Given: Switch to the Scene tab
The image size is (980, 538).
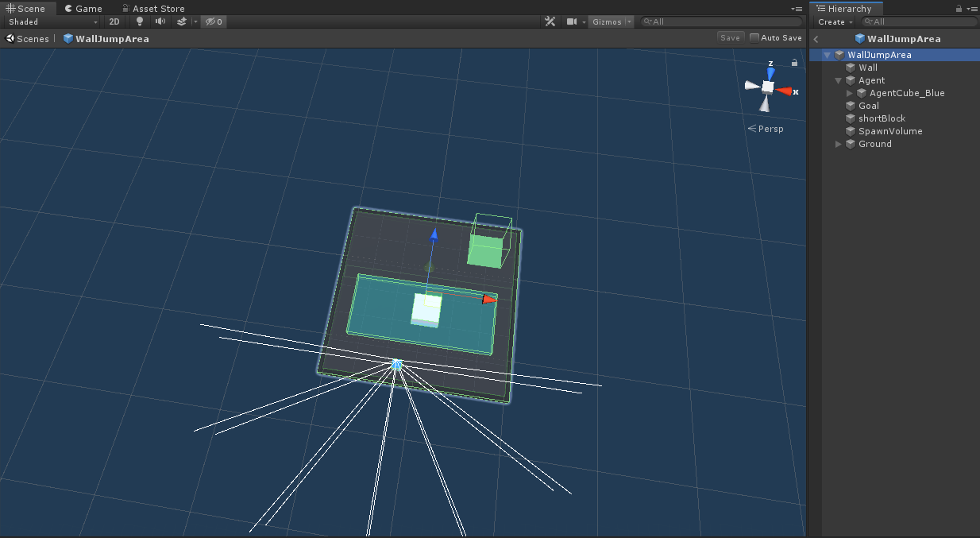Looking at the screenshot, I should [26, 8].
